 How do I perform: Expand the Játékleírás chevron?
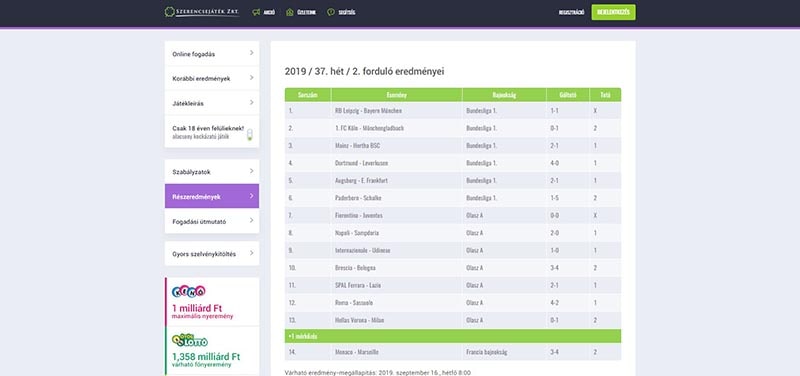click(x=252, y=103)
